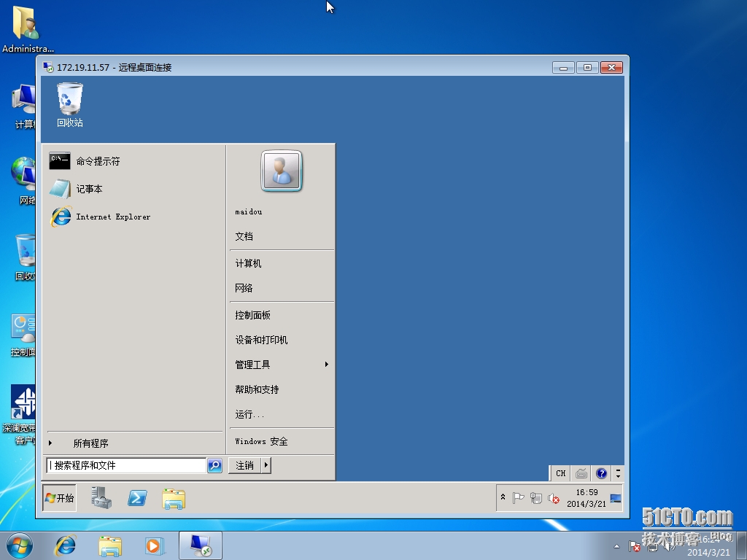Screen dimensions: 747x560
Task: Click remote show desktop icon beside clock
Action: (616, 499)
